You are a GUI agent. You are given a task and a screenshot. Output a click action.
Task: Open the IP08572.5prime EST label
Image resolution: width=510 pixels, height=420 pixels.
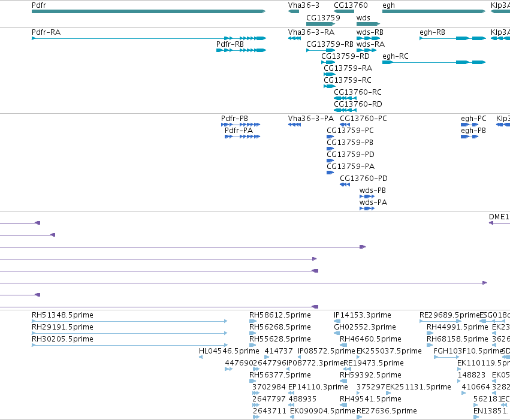[326, 352]
